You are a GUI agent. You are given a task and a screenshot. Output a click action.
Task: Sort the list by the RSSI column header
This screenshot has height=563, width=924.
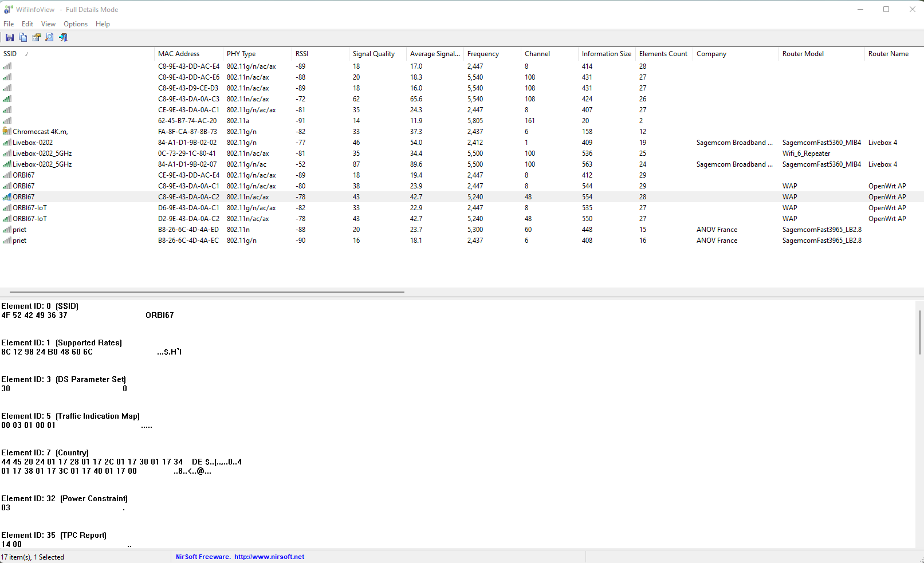coord(302,54)
